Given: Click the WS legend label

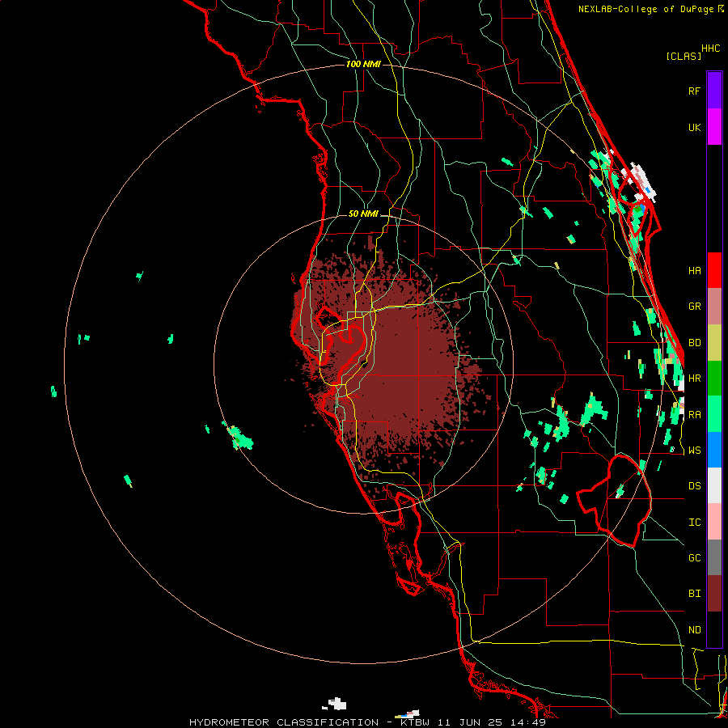Looking at the screenshot, I should click(x=694, y=450).
